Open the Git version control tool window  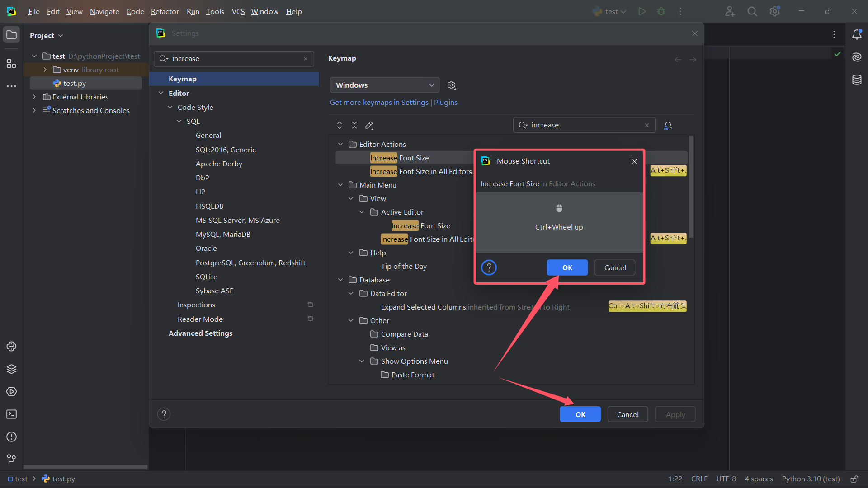click(11, 459)
